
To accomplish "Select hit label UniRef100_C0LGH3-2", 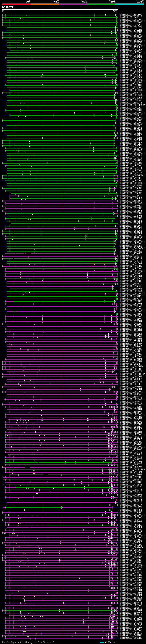I will click(x=132, y=366).
